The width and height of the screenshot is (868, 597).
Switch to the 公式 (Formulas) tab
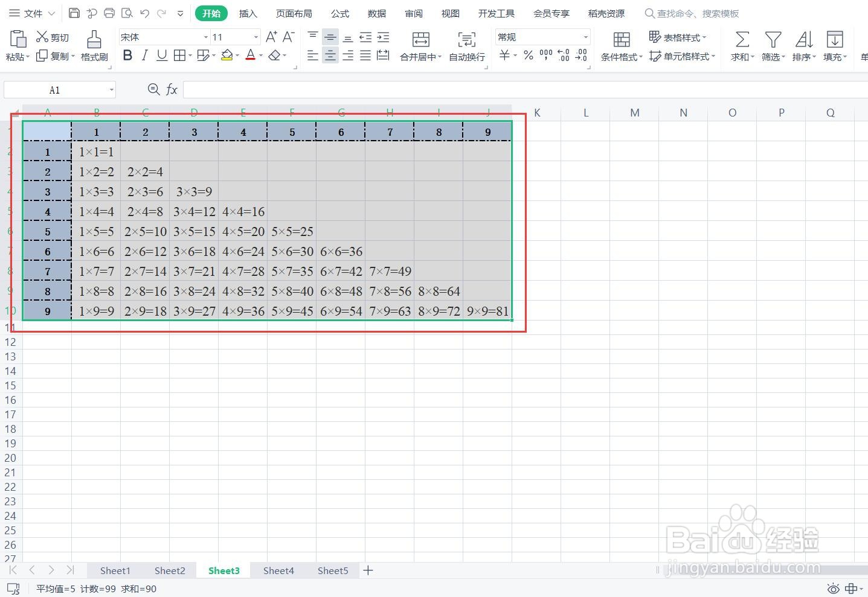[x=340, y=13]
